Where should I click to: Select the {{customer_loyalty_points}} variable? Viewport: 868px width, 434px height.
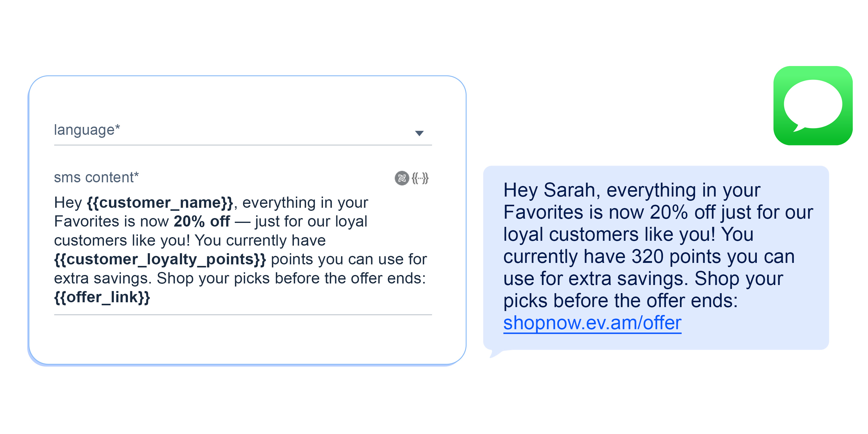click(x=160, y=259)
